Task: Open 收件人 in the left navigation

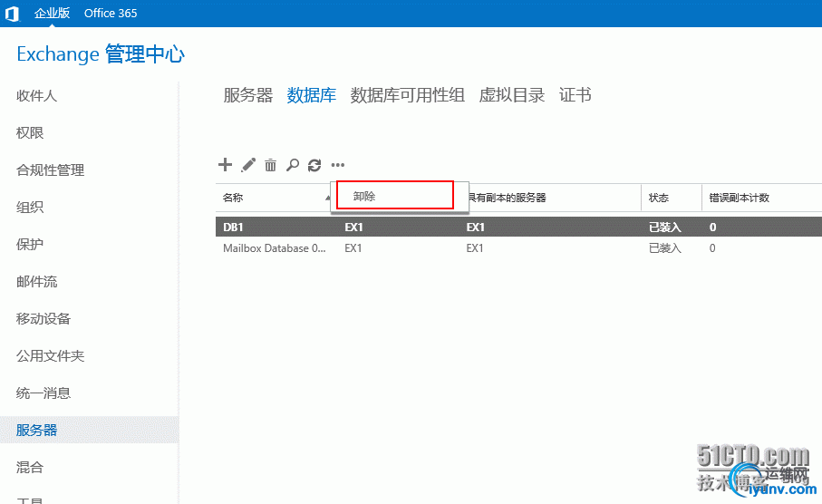Action: coord(36,95)
